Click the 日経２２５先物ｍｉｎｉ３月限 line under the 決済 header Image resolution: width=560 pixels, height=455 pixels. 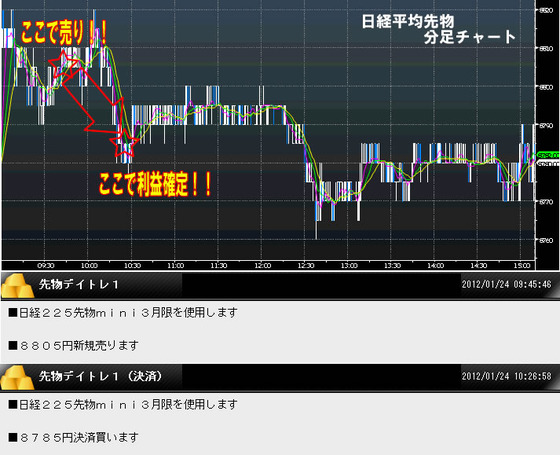tap(123, 405)
